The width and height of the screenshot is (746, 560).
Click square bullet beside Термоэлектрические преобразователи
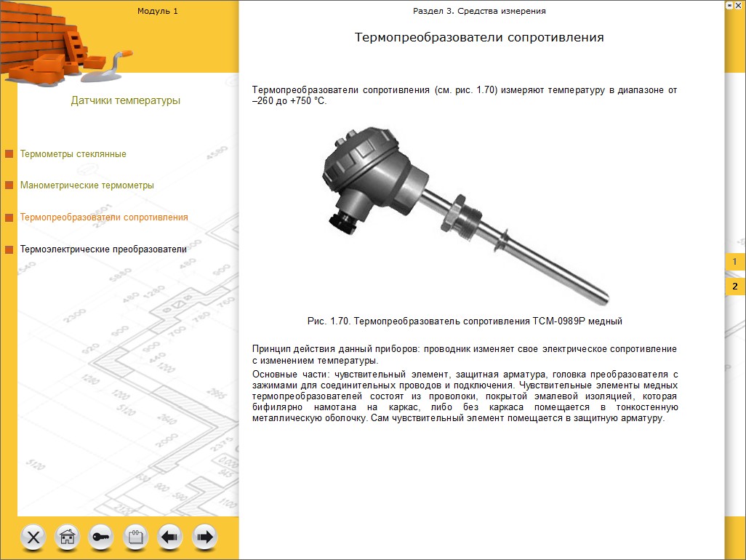tap(9, 249)
